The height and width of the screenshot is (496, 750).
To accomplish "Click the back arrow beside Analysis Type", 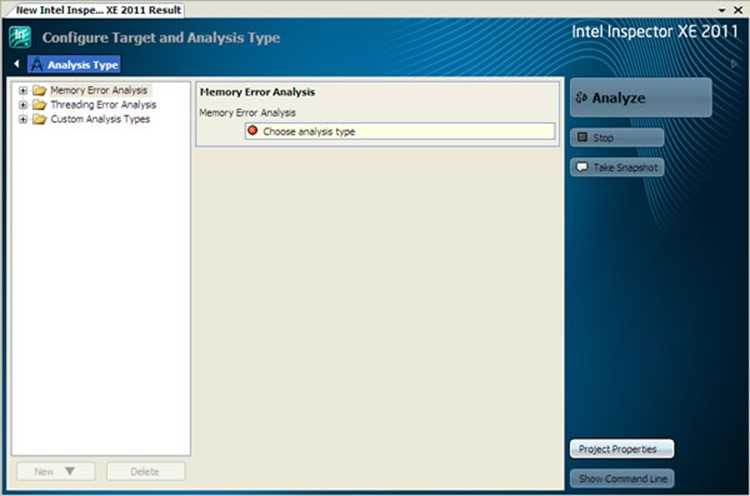I will pos(17,64).
